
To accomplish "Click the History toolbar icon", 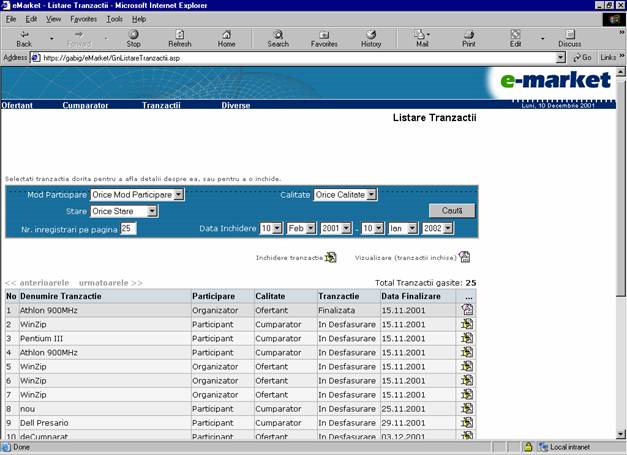I will [x=371, y=38].
